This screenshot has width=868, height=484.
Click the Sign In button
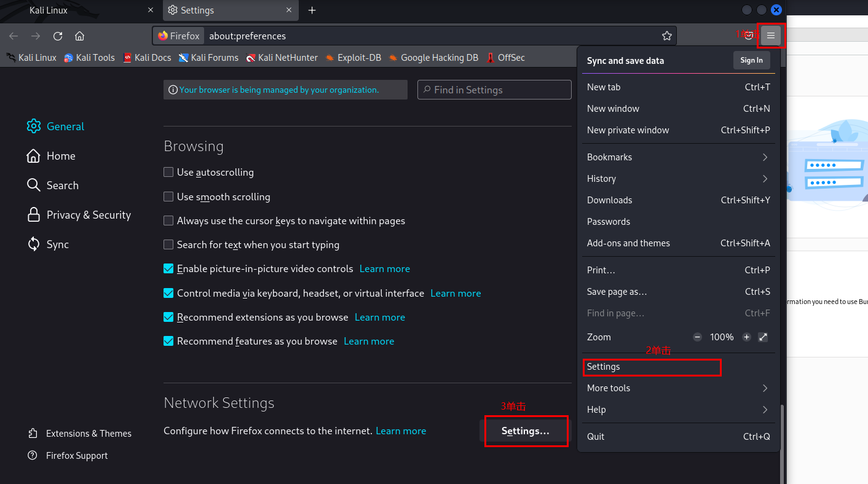coord(751,60)
